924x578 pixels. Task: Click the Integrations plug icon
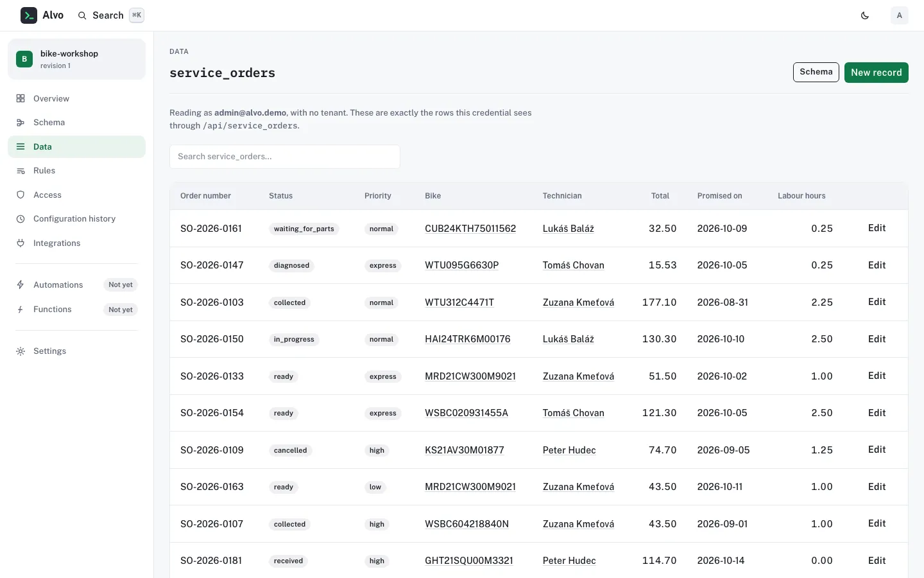pos(21,243)
